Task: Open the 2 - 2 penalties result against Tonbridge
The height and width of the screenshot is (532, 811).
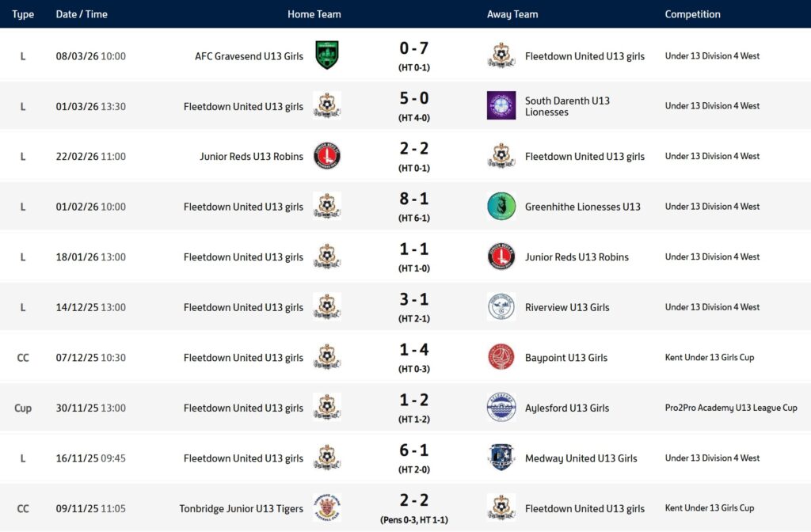Action: pyautogui.click(x=413, y=501)
